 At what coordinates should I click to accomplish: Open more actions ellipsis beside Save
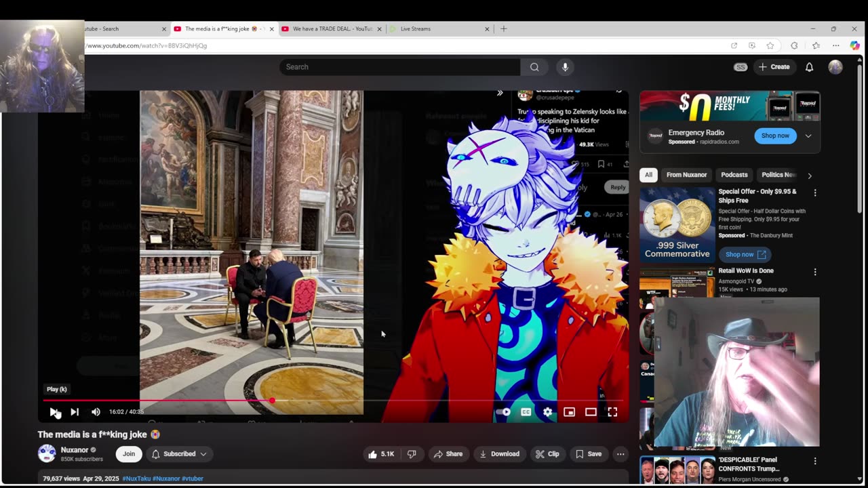pos(620,454)
